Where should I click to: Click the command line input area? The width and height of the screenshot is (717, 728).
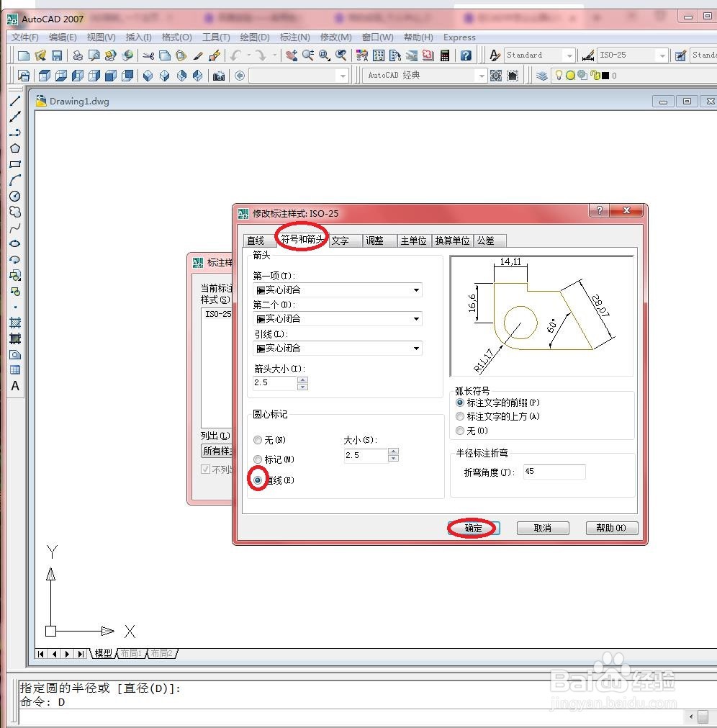[x=353, y=717]
